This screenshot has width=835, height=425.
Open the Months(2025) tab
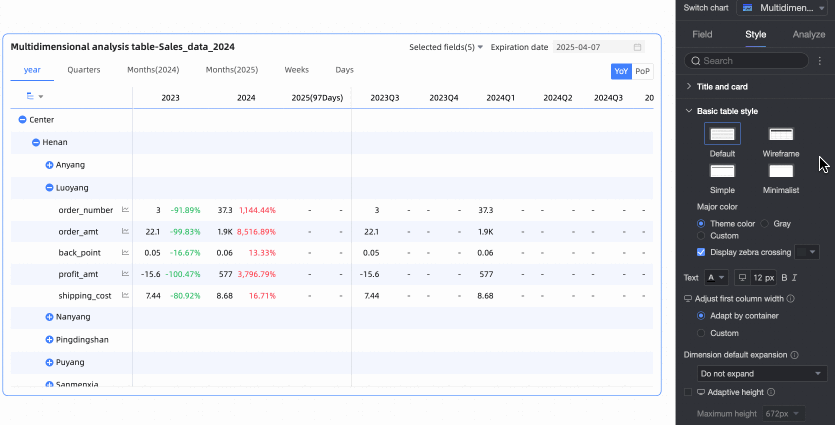coord(232,70)
